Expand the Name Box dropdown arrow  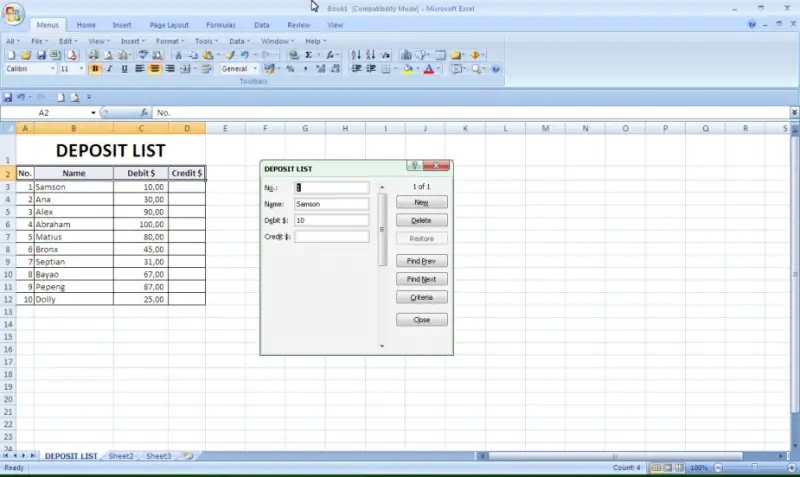[x=94, y=113]
